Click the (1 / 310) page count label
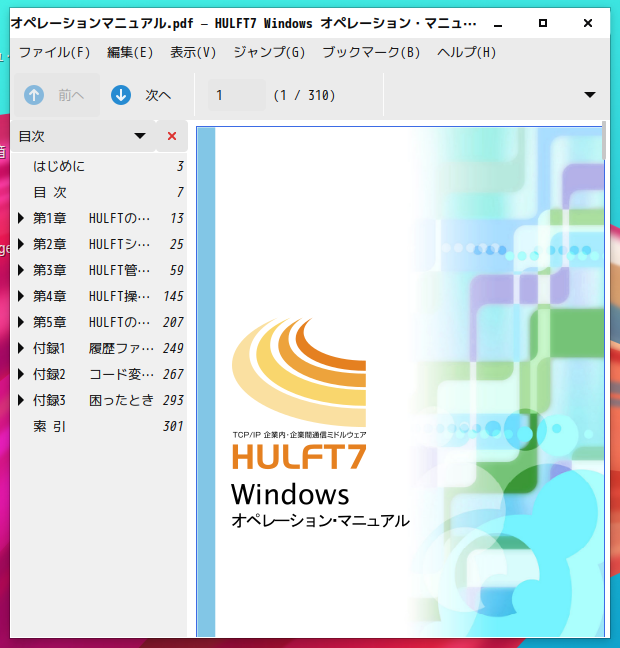Viewport: 620px width, 648px height. [304, 95]
